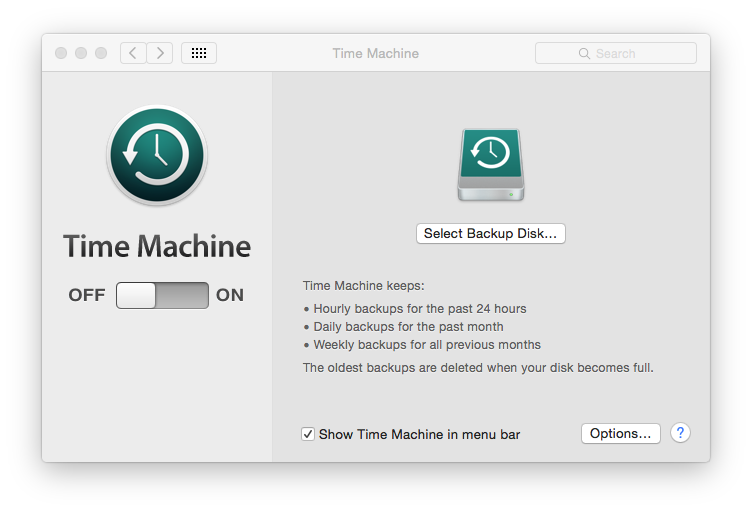The width and height of the screenshot is (752, 512).
Task: Click the 'Time Machine keeps:' text
Action: pyautogui.click(x=364, y=286)
